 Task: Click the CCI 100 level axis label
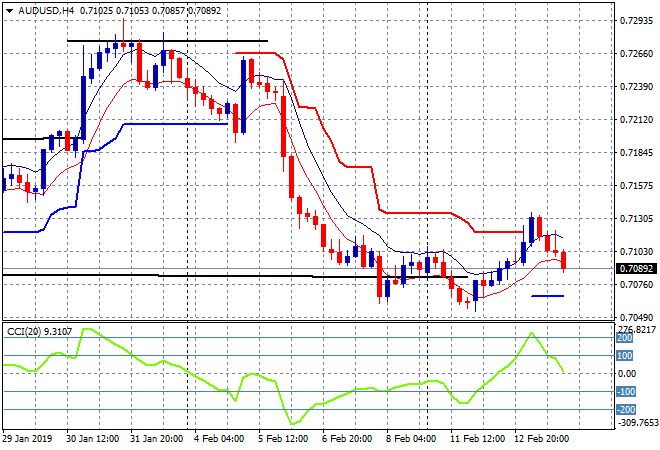(624, 355)
